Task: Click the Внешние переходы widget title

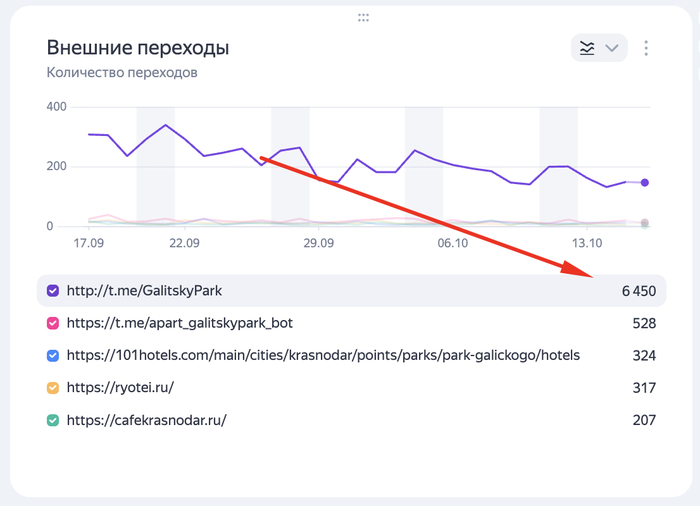Action: 138,47
